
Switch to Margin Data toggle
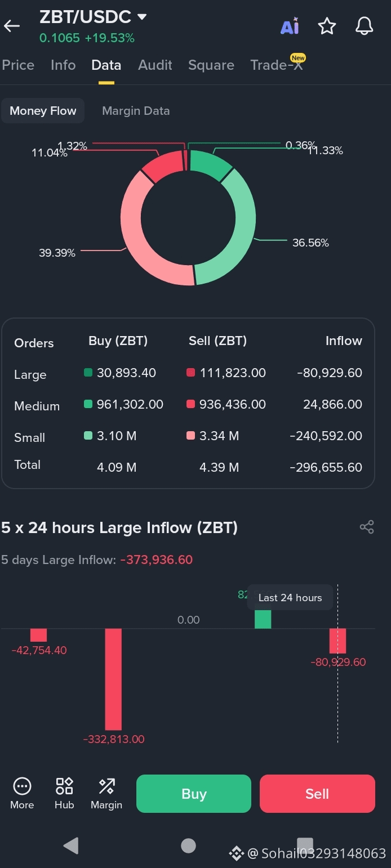coord(136,111)
